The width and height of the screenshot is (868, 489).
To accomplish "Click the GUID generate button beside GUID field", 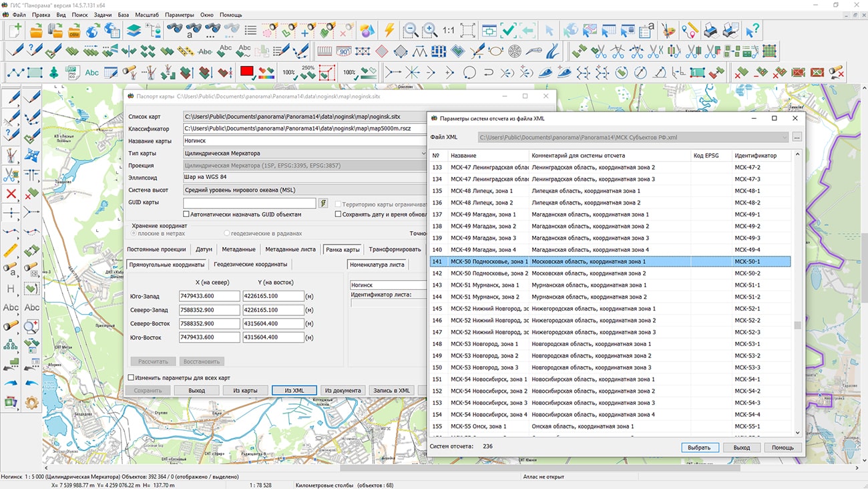I will pyautogui.click(x=323, y=203).
